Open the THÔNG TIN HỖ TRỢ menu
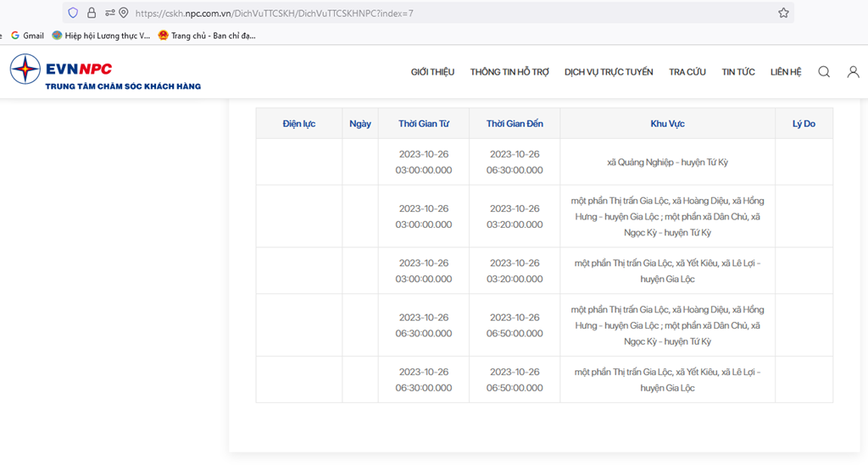 [x=509, y=72]
